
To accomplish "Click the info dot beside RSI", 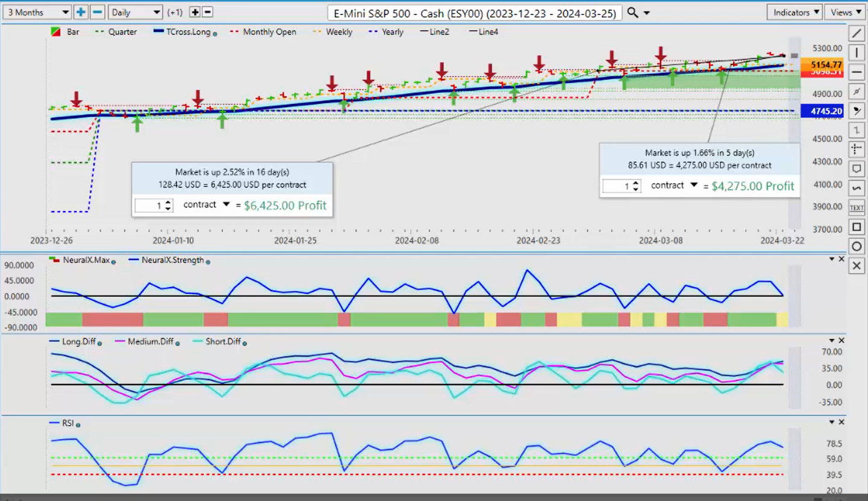I will (x=78, y=424).
